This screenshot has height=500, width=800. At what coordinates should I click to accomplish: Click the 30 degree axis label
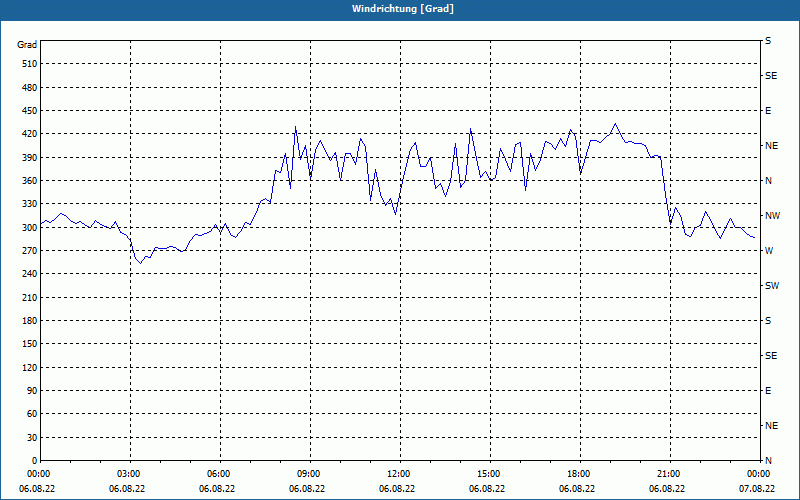point(32,438)
